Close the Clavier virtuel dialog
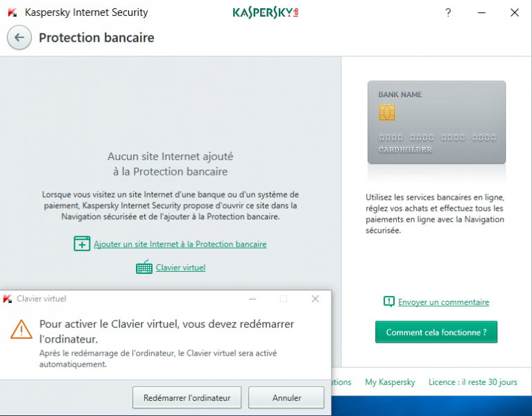Viewport: 532px width, 416px height. [315, 299]
